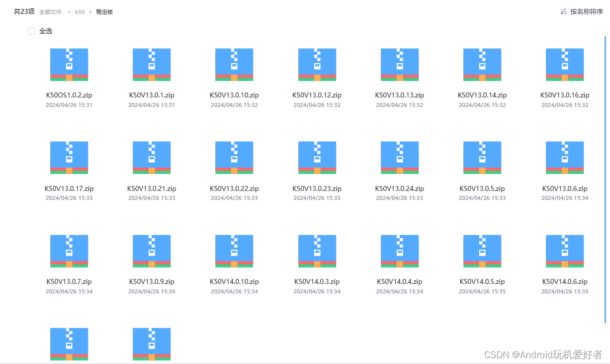Click the K50V13.0.14.zip file name
This screenshot has width=610, height=364.
[482, 95]
